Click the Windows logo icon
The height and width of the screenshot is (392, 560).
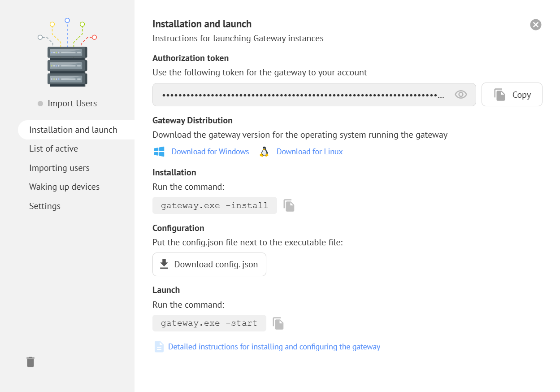159,152
